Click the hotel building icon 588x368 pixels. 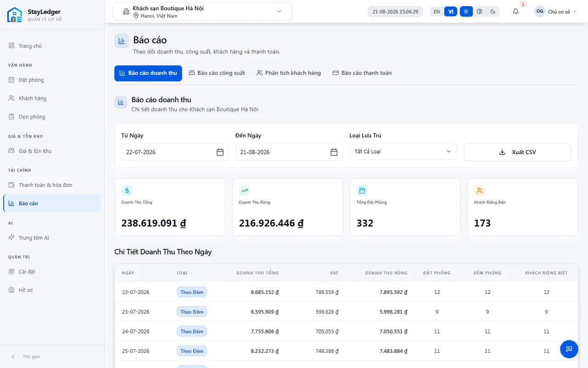coord(126,11)
